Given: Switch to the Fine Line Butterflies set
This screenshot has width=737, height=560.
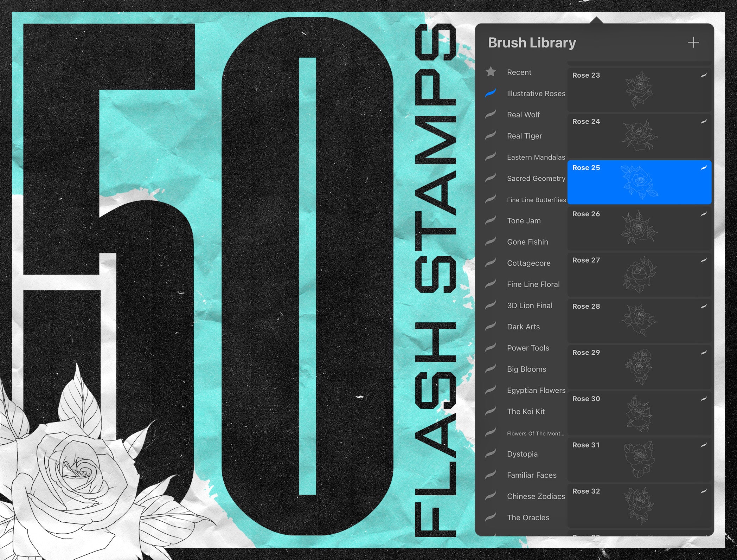Looking at the screenshot, I should point(536,200).
